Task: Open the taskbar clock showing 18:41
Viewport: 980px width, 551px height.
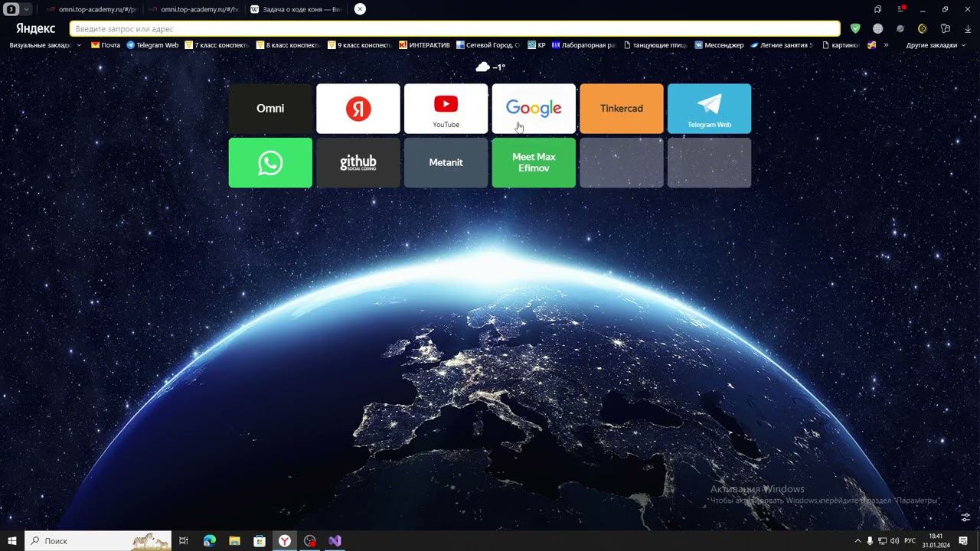Action: pos(936,541)
